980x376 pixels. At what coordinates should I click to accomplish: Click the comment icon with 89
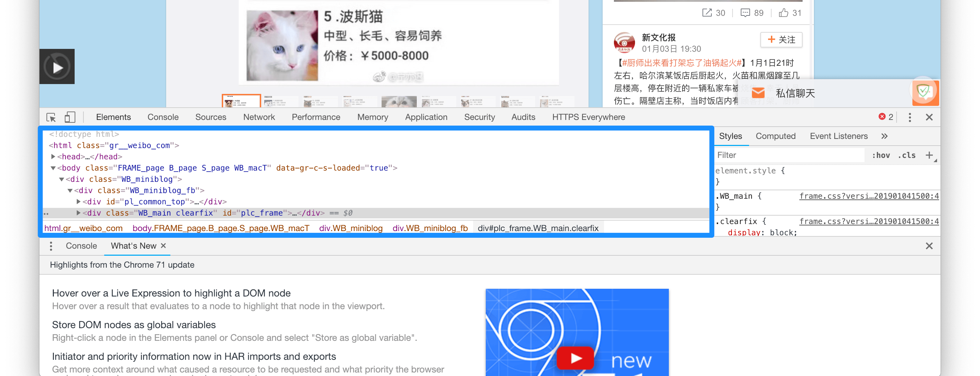tap(745, 13)
